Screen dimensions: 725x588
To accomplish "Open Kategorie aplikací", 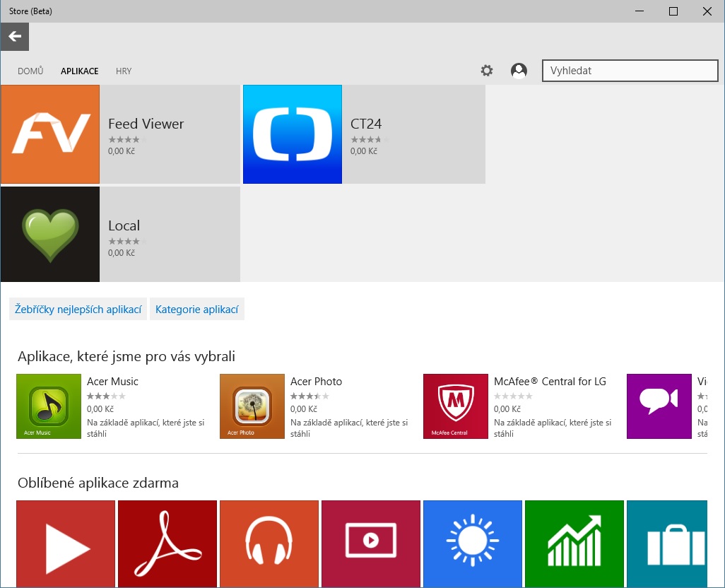I will (196, 309).
